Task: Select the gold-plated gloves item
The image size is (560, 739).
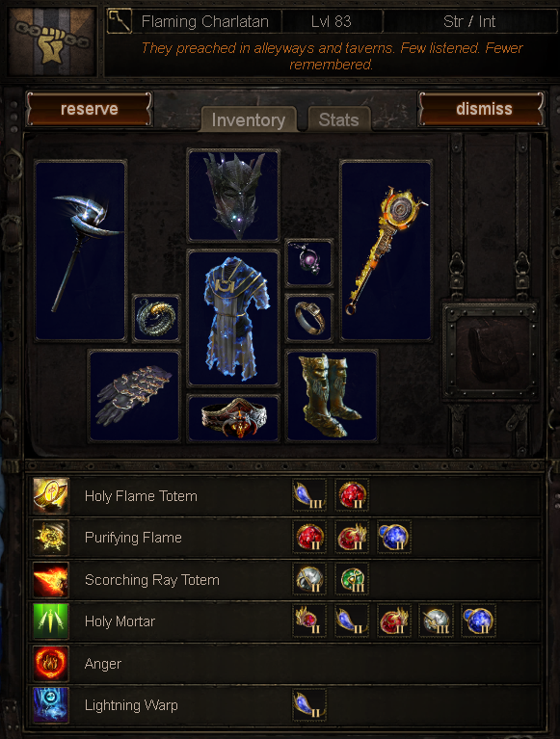Action: pyautogui.click(x=134, y=396)
